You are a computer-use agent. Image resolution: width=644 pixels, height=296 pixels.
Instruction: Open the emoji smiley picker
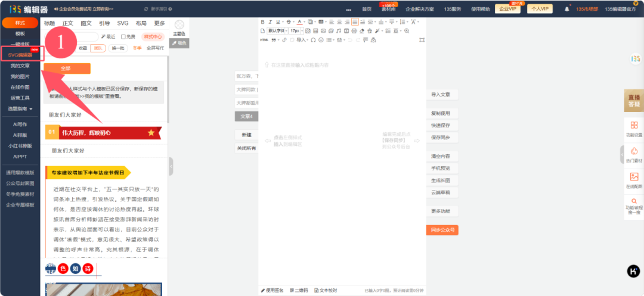click(321, 40)
